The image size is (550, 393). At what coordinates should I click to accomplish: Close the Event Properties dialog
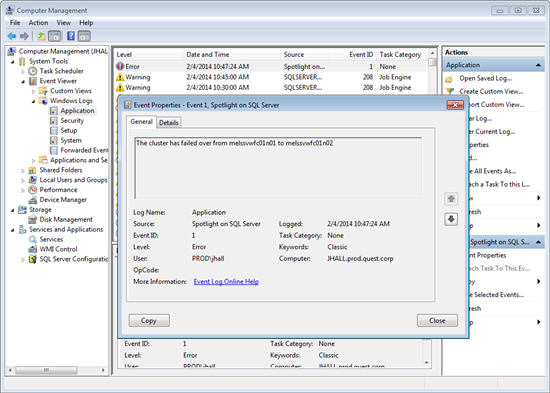[455, 105]
